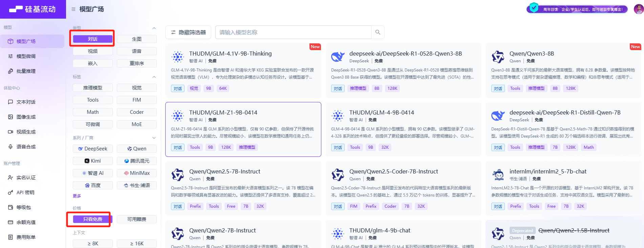Toggle the 嵌入 type filter
The width and height of the screenshot is (644, 248).
(93, 63)
